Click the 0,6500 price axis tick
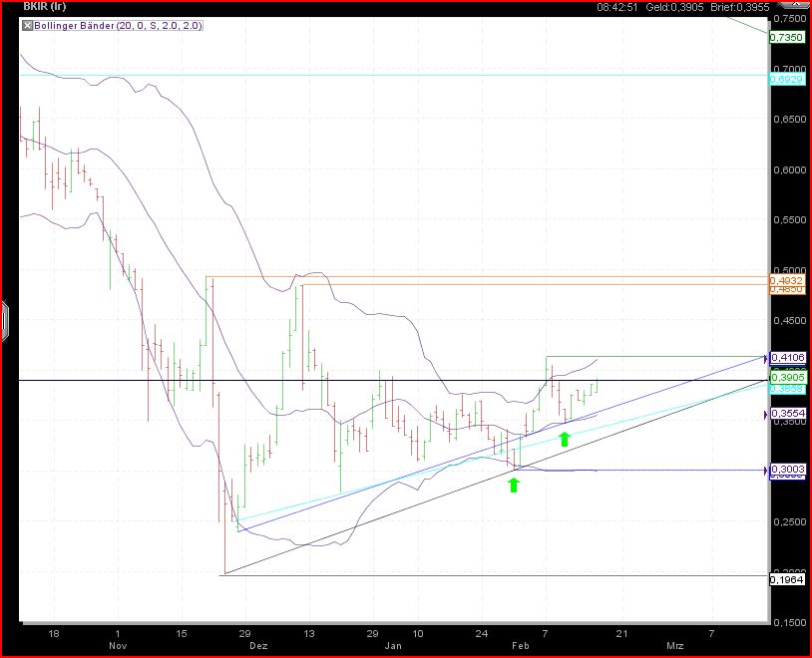 pyautogui.click(x=789, y=119)
